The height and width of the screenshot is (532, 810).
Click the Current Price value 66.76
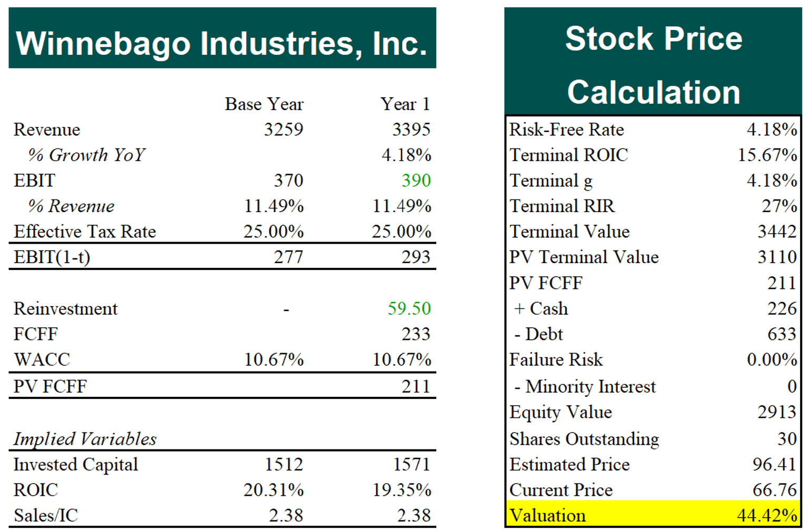774,490
